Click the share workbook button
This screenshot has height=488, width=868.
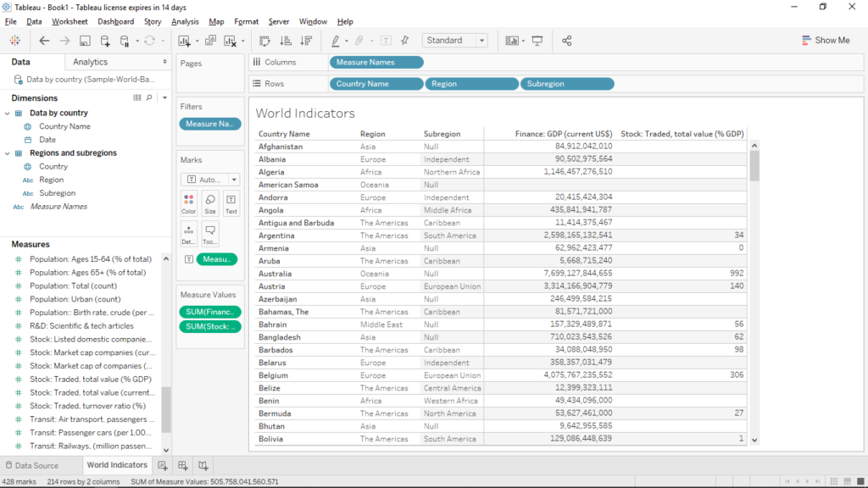pyautogui.click(x=566, y=40)
